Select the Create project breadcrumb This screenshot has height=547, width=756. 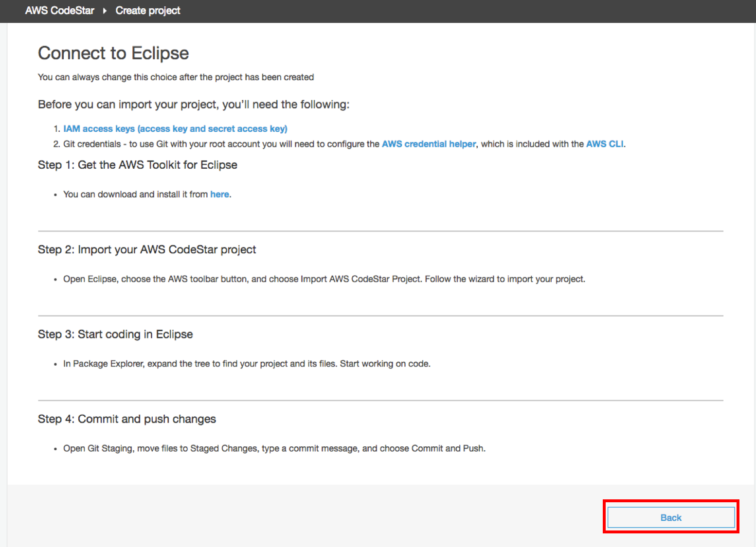pyautogui.click(x=147, y=11)
